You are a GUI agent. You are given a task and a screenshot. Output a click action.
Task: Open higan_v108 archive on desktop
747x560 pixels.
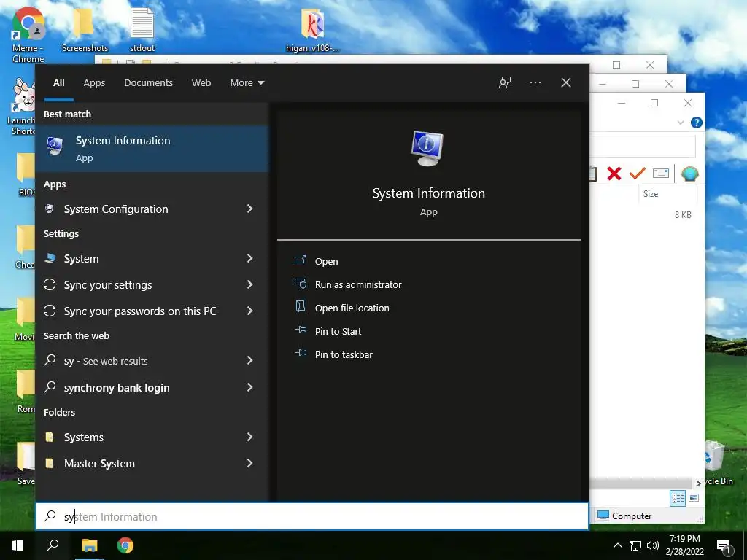(312, 29)
